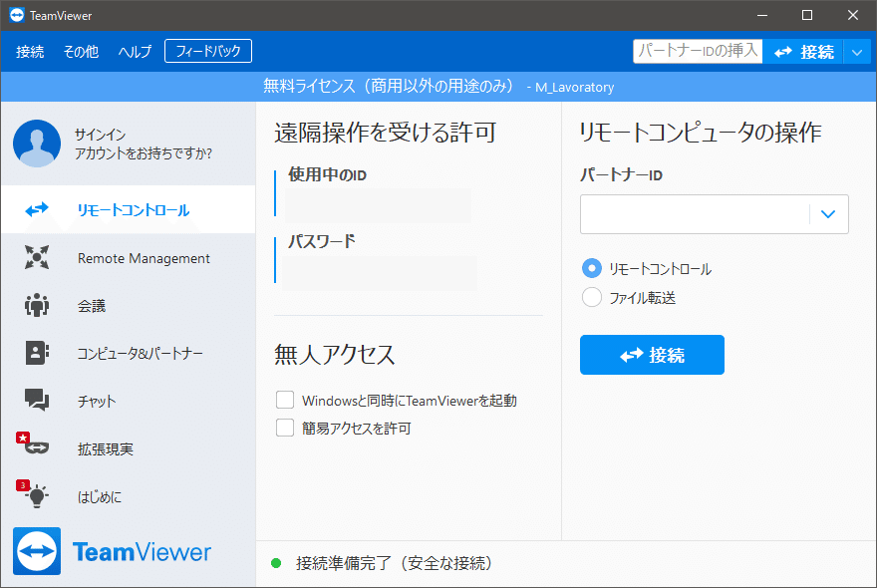877x588 pixels.
Task: Select the リモートコントロール sidebar tab
Action: pos(129,209)
